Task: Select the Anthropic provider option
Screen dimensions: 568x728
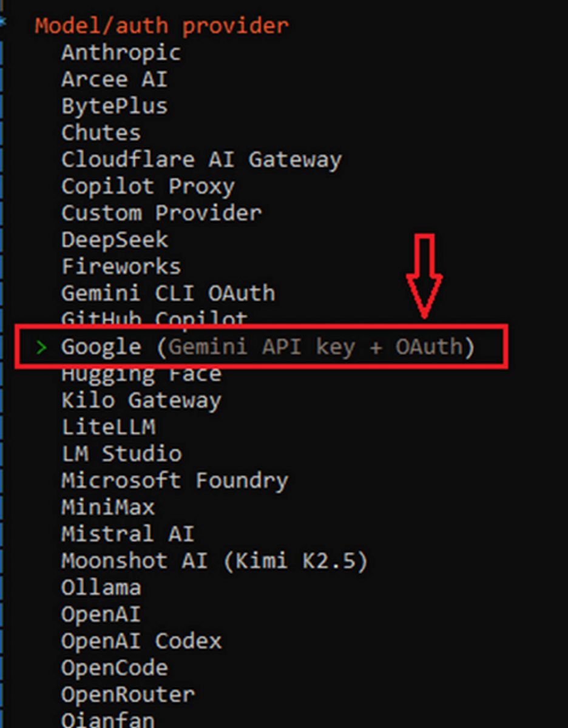Action: pos(121,53)
